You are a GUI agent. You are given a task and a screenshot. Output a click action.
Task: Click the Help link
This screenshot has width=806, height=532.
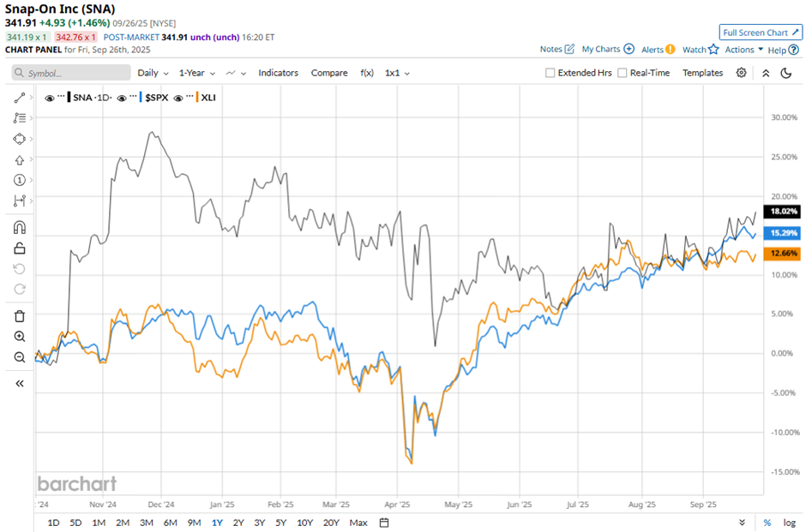pyautogui.click(x=777, y=51)
